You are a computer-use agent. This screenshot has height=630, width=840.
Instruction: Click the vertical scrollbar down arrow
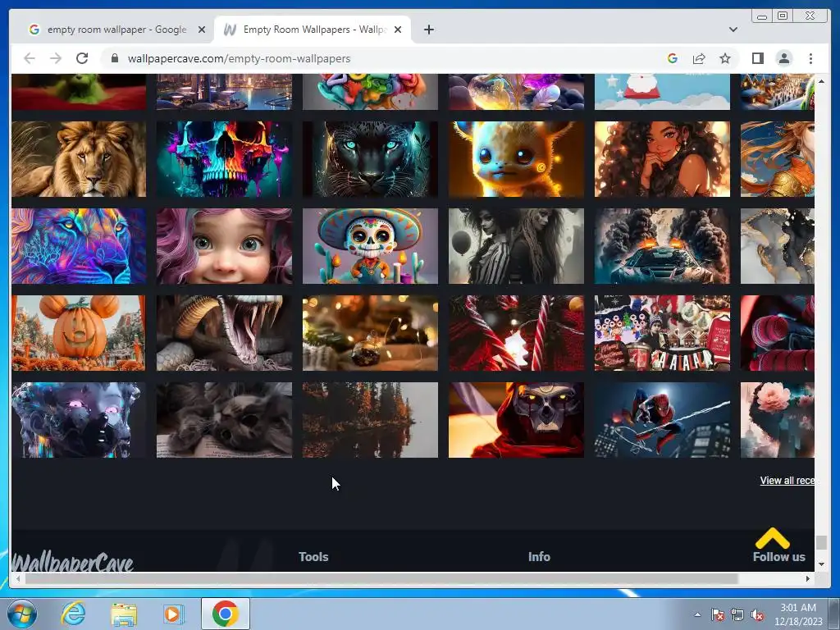[821, 564]
